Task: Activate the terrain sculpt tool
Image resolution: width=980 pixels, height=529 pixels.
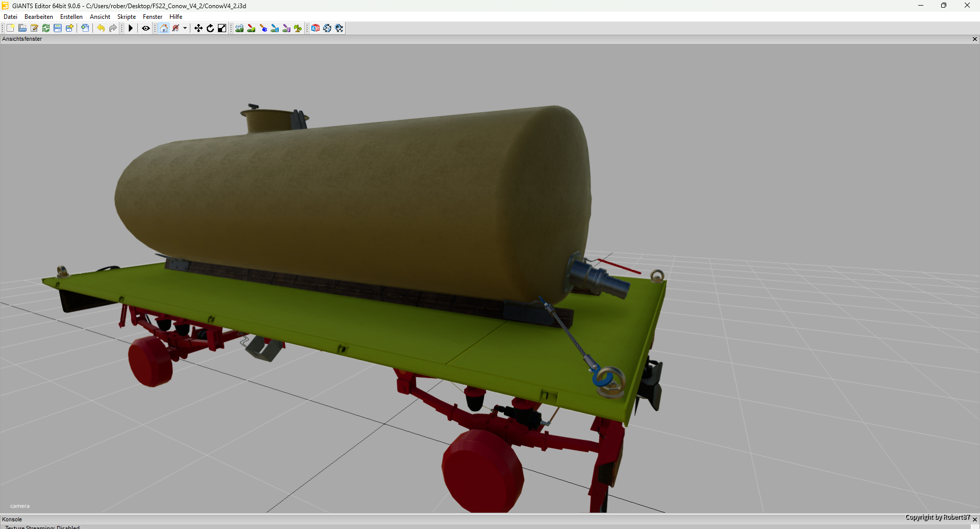Action: [x=239, y=28]
